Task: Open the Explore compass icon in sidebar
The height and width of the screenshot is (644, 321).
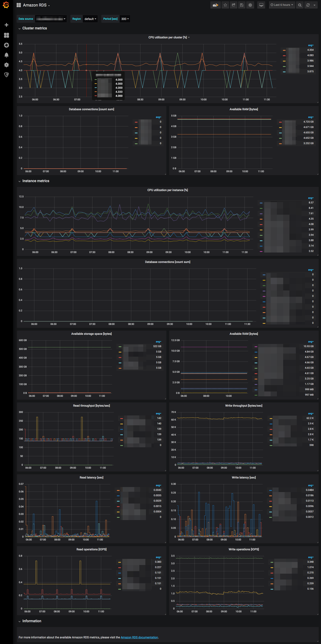Action: pos(7,45)
